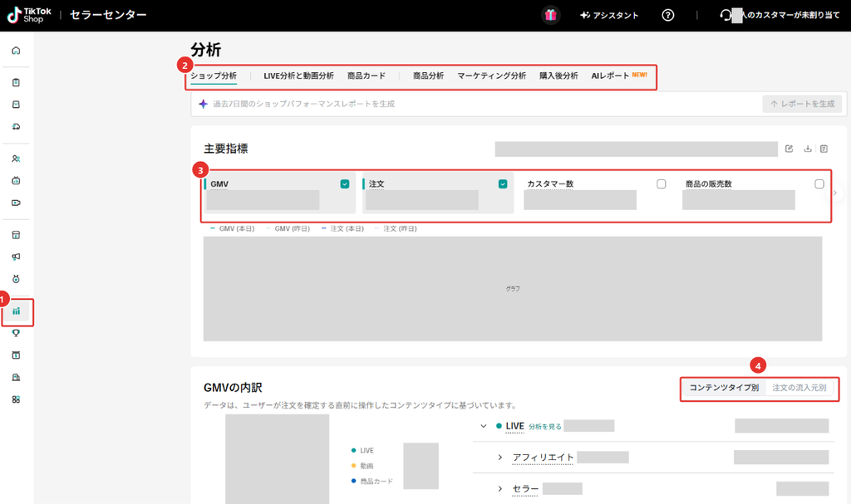Show next metrics with right arrow
Screen dimensions: 851x504
pos(835,193)
